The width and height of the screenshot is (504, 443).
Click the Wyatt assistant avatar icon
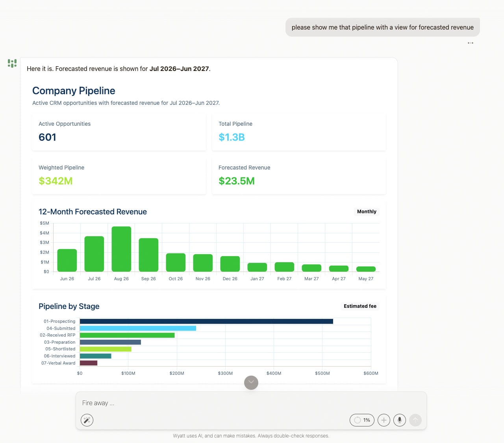click(x=12, y=63)
